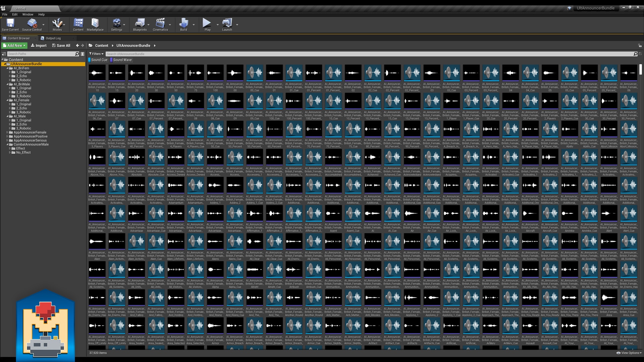
Task: Click the Save All button
Action: pyautogui.click(x=61, y=46)
